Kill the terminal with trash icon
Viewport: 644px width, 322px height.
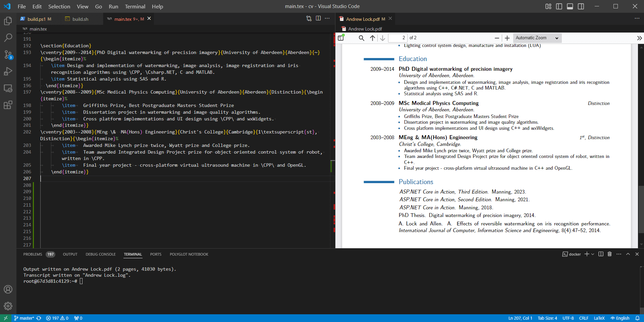(610, 254)
